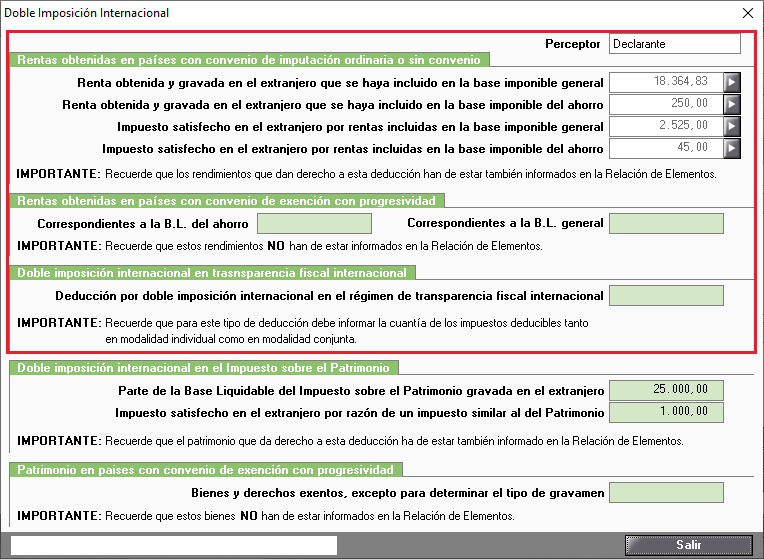Click the Salir button
764x559 pixels.
pyautogui.click(x=688, y=545)
